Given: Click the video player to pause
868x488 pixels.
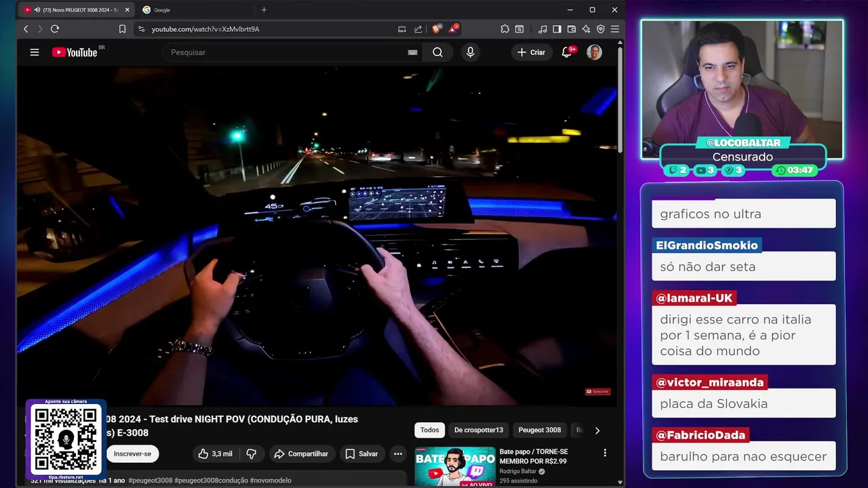Looking at the screenshot, I should pyautogui.click(x=317, y=235).
